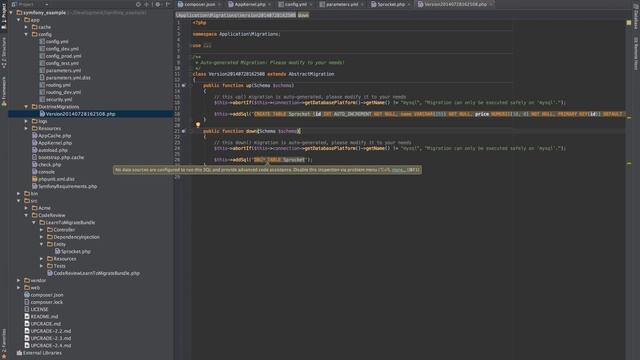This screenshot has width=640, height=360.
Task: Select config_prod.yml file
Action: click(60, 56)
